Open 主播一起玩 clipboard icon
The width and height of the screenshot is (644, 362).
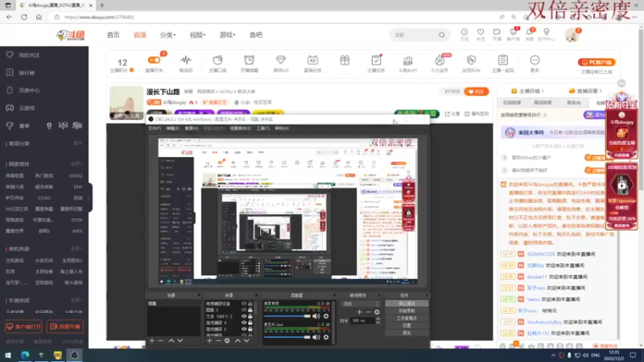tap(502, 60)
